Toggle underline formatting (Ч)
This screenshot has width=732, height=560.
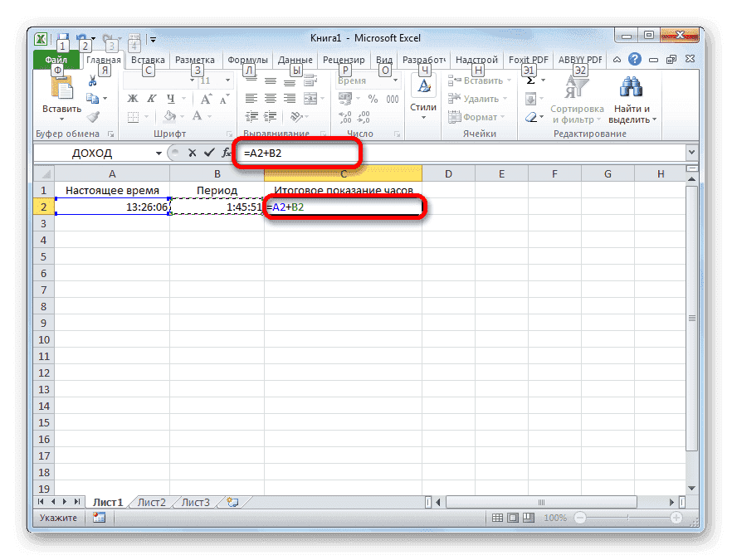(171, 98)
